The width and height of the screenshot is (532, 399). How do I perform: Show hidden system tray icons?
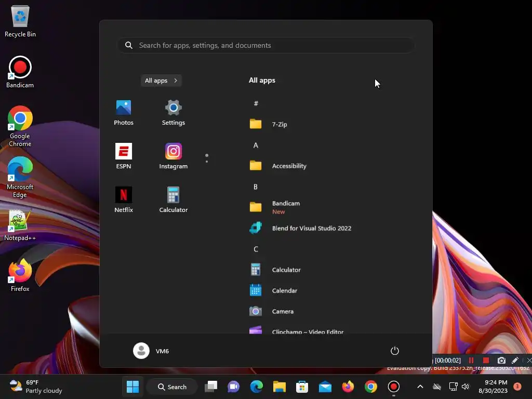point(420,387)
